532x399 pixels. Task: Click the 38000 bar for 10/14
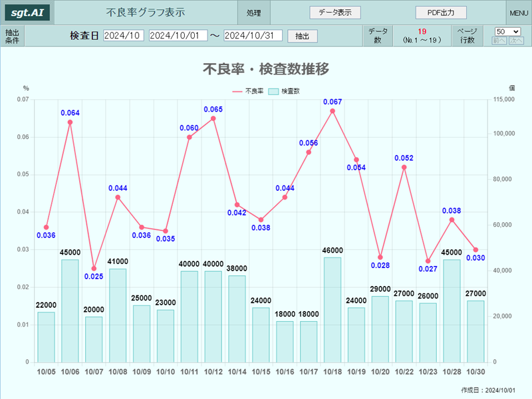click(x=237, y=319)
